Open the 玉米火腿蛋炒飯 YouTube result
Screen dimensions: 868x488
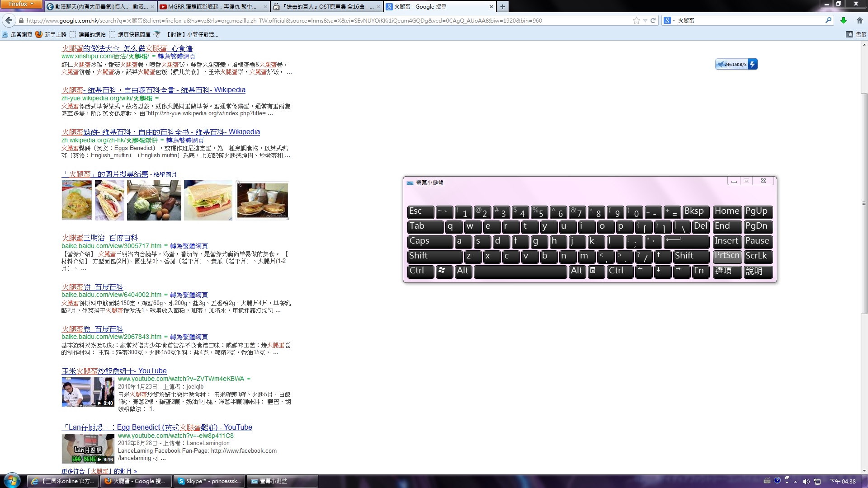pos(114,371)
